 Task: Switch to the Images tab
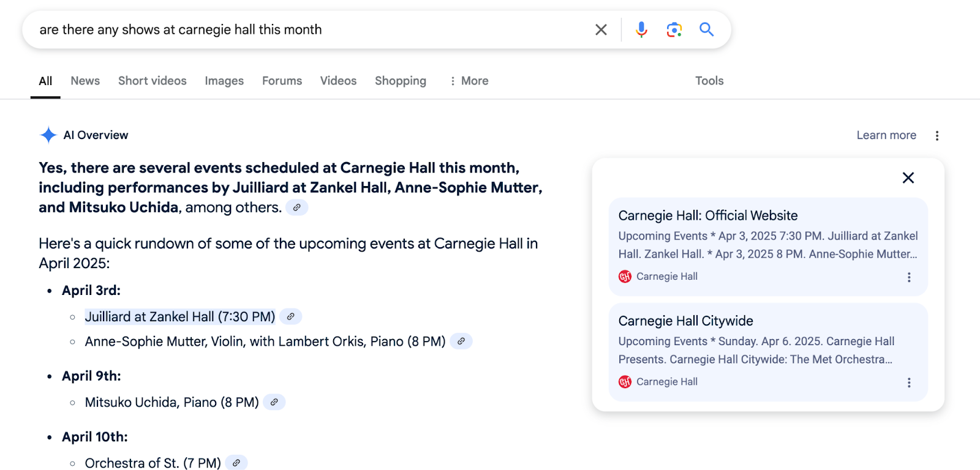click(224, 81)
